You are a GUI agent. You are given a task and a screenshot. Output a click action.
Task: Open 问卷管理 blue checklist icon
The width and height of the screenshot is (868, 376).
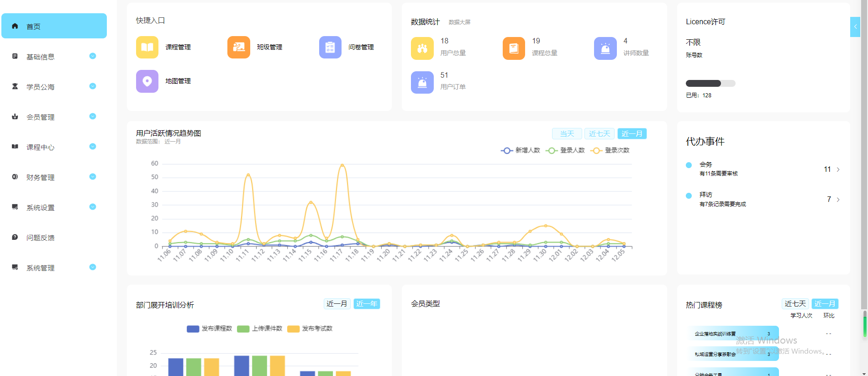(x=330, y=47)
